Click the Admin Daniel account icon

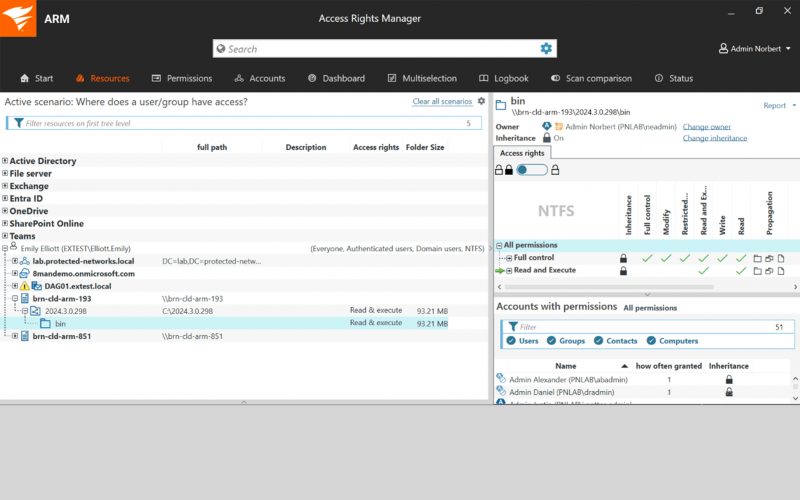pyautogui.click(x=501, y=391)
